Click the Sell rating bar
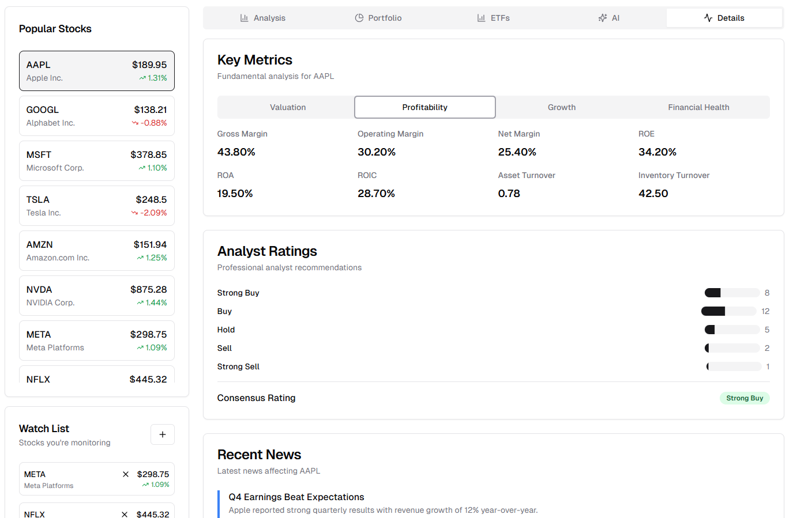812x518 pixels. (732, 348)
